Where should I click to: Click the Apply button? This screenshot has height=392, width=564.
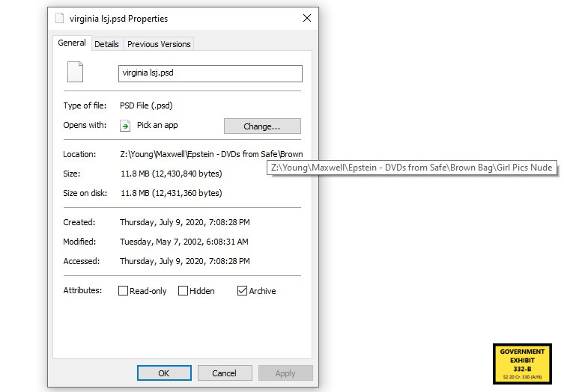click(x=285, y=373)
